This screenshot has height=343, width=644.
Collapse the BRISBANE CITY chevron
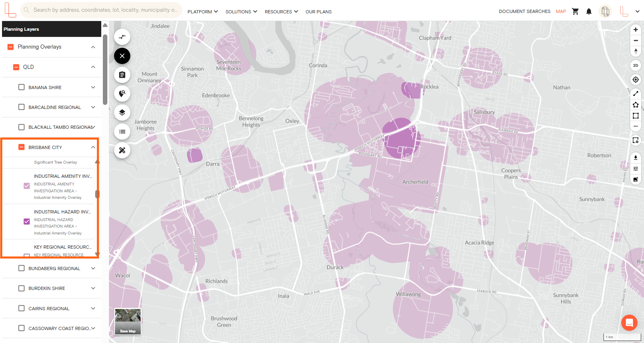coord(93,147)
